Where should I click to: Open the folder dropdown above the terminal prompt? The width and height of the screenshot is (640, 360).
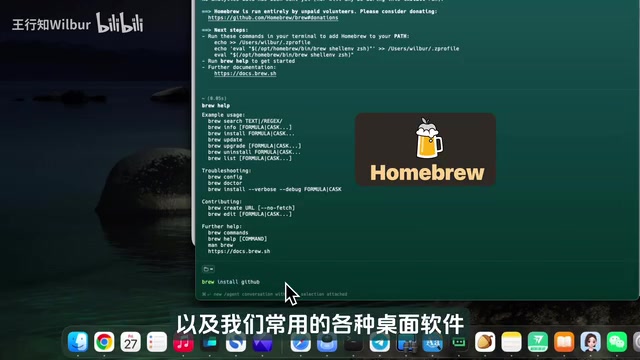(x=208, y=269)
